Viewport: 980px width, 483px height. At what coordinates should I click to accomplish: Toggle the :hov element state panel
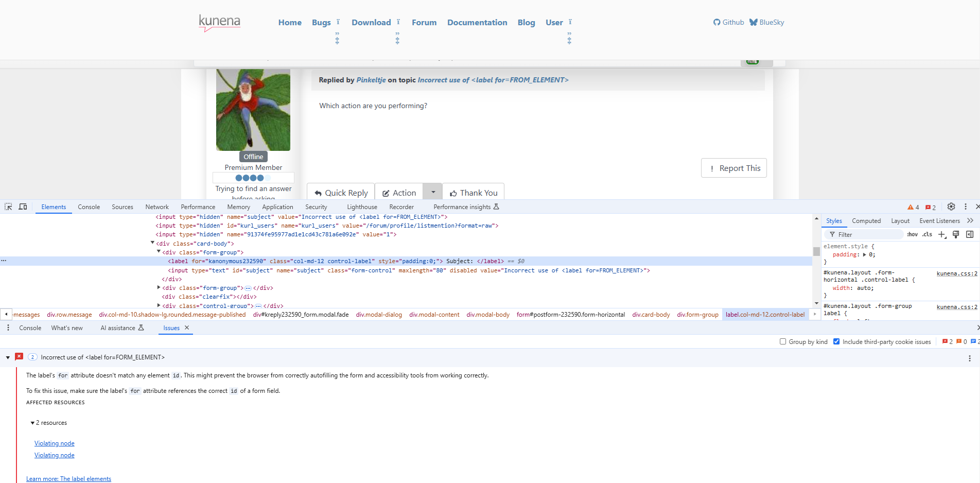(x=912, y=234)
